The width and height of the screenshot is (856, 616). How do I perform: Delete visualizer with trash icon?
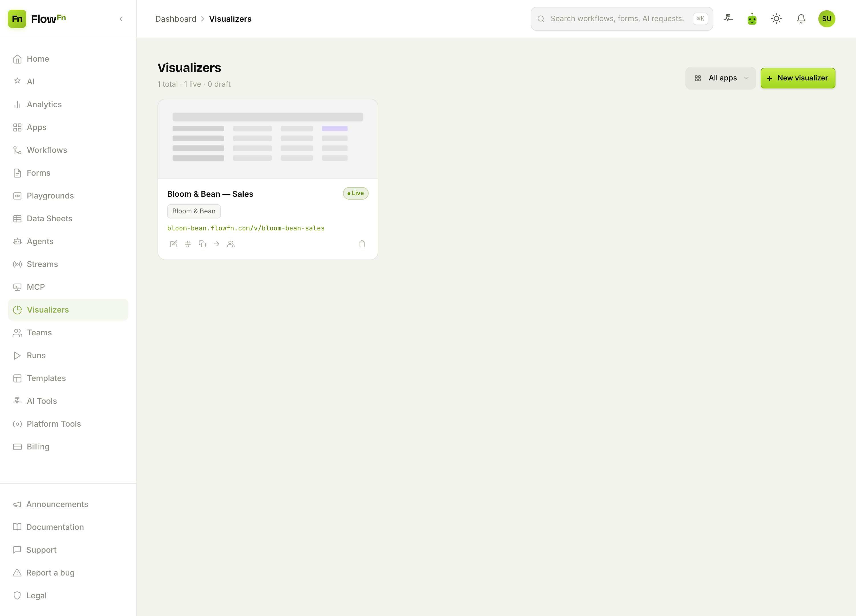362,244
